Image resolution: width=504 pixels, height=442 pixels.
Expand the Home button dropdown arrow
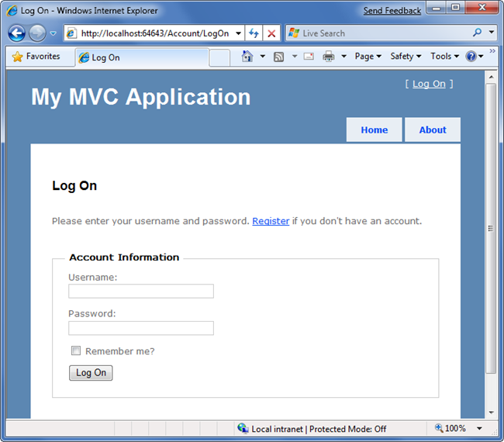point(263,57)
